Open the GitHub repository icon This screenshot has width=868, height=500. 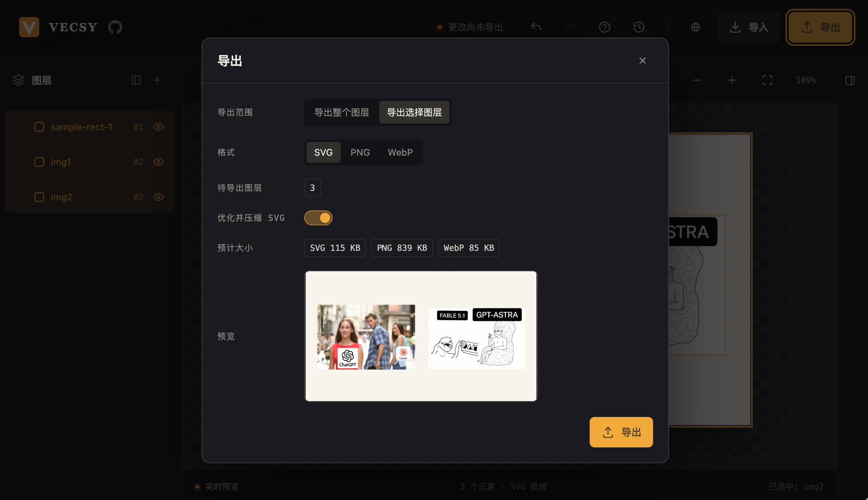click(115, 27)
